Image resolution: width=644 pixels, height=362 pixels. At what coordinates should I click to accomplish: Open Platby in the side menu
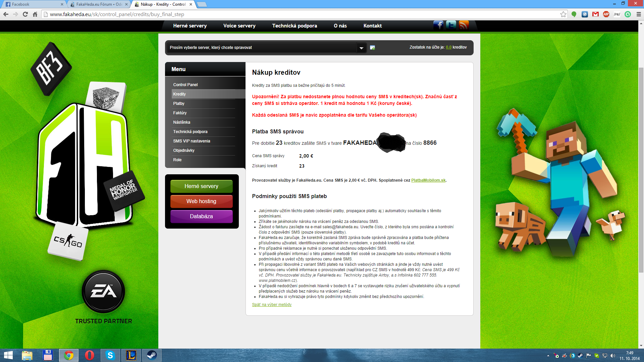click(x=179, y=104)
